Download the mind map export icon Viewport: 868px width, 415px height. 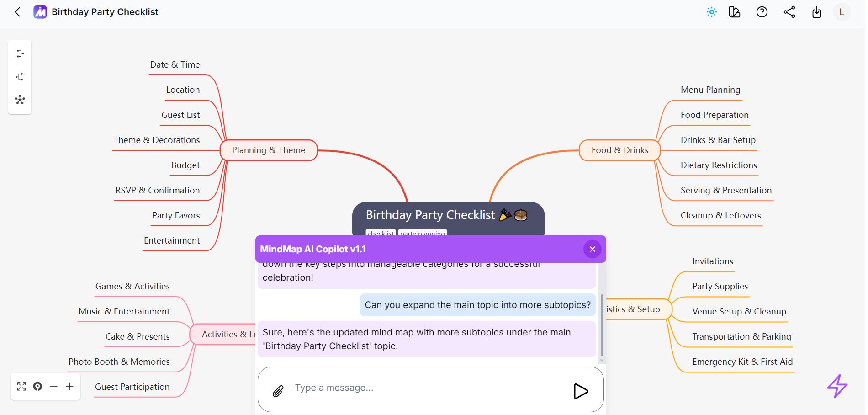pos(817,12)
